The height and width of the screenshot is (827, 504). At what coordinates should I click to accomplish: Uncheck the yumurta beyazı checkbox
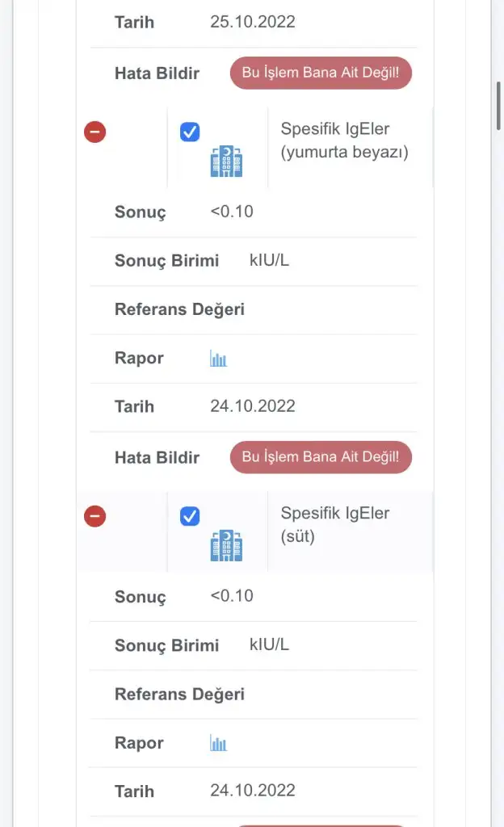click(190, 132)
